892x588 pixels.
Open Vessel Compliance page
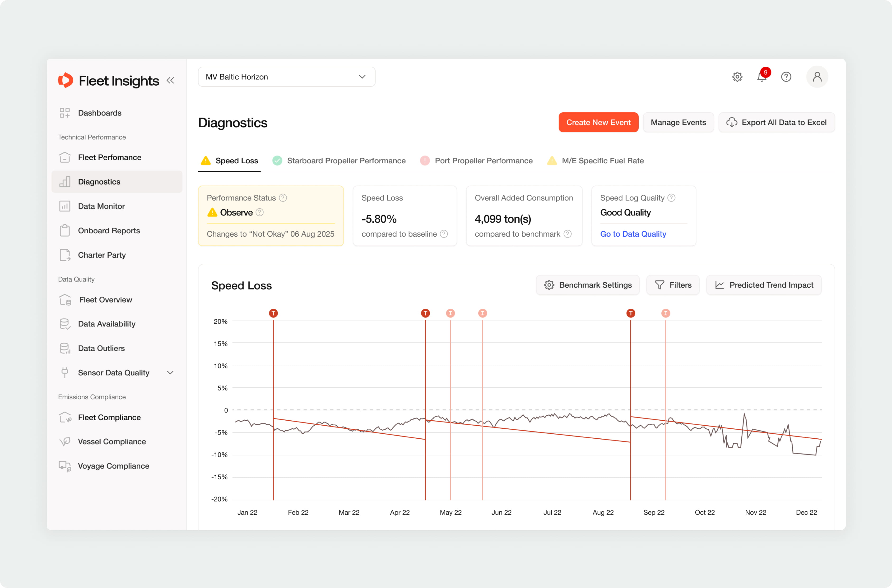(117, 442)
